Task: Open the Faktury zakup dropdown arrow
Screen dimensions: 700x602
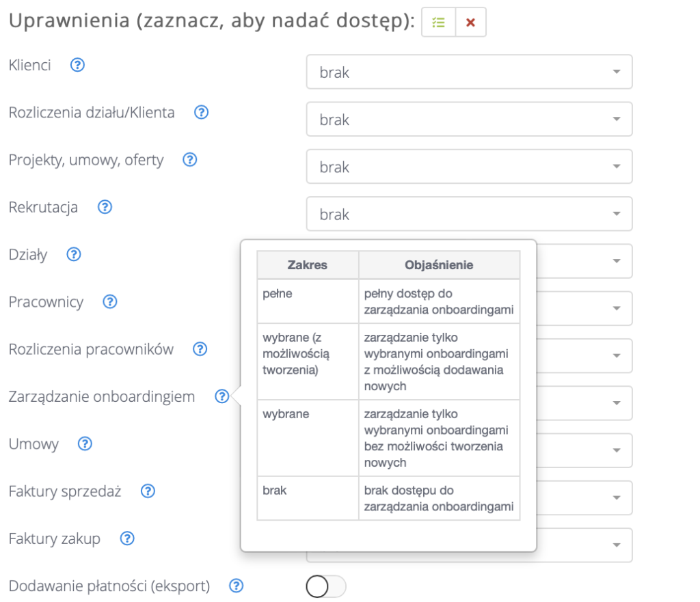Action: [616, 545]
